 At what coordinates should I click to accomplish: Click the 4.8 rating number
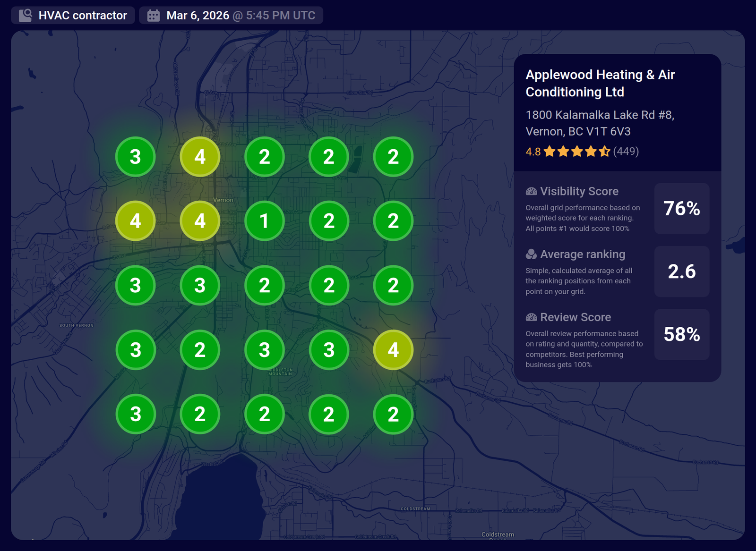[x=533, y=152]
